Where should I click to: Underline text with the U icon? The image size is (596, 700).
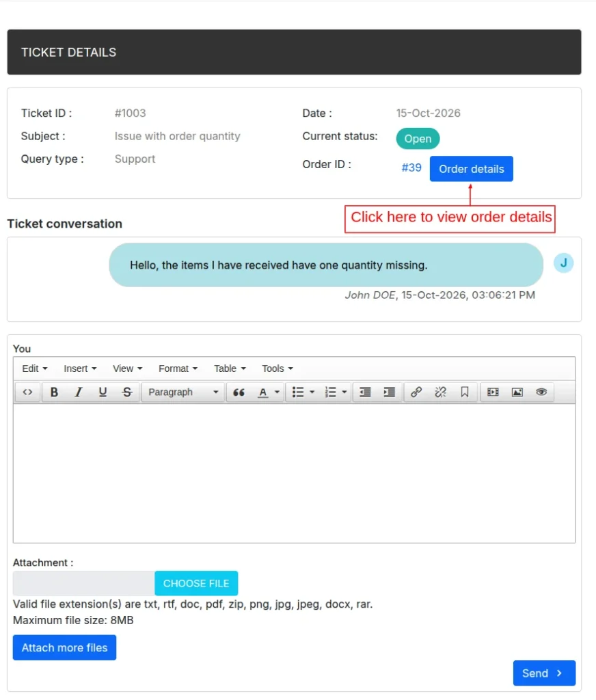click(103, 392)
